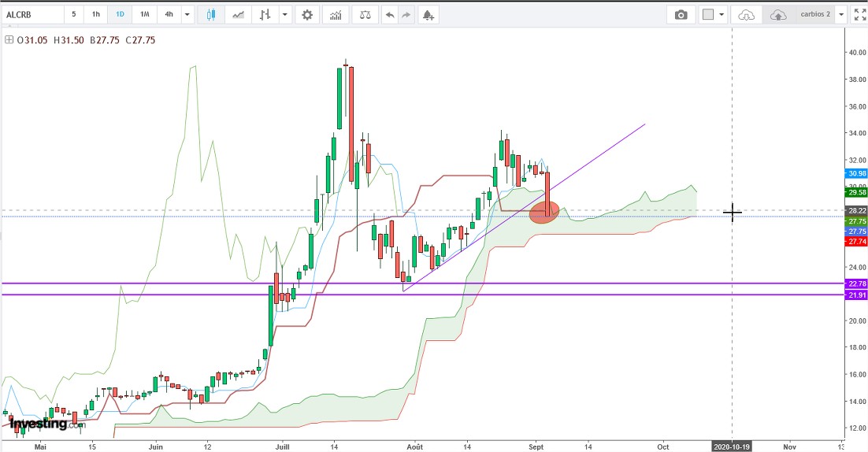Open more time intervals dropdown

pos(187,15)
